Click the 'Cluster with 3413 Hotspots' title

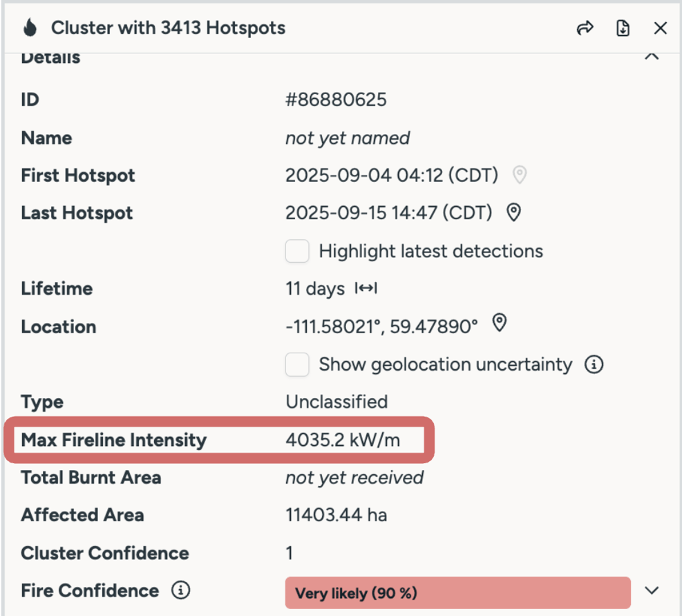(x=168, y=28)
